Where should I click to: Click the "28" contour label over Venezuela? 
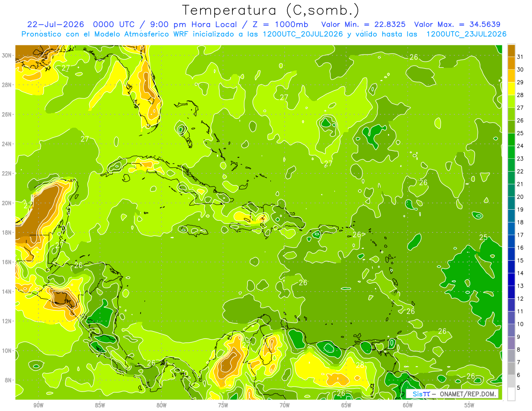click(360, 365)
